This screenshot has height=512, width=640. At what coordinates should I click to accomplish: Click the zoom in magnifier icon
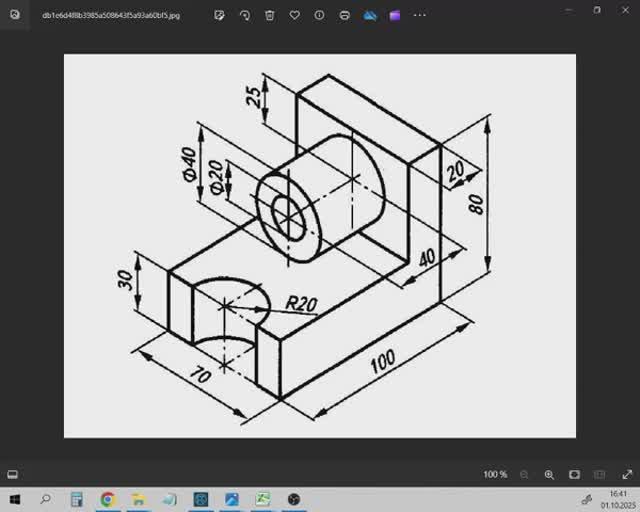pos(549,474)
